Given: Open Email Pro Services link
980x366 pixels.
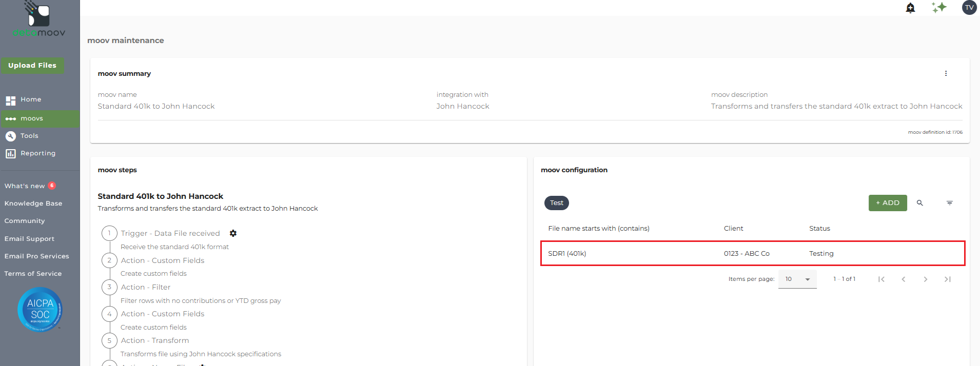Looking at the screenshot, I should tap(36, 256).
